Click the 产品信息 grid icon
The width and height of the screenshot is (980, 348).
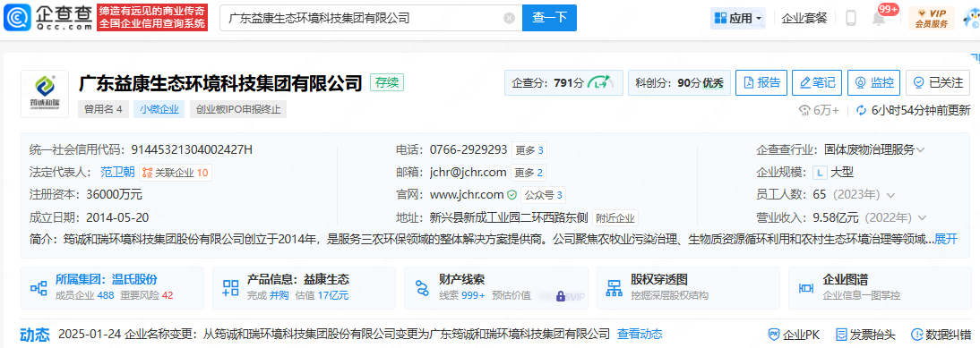click(x=230, y=287)
